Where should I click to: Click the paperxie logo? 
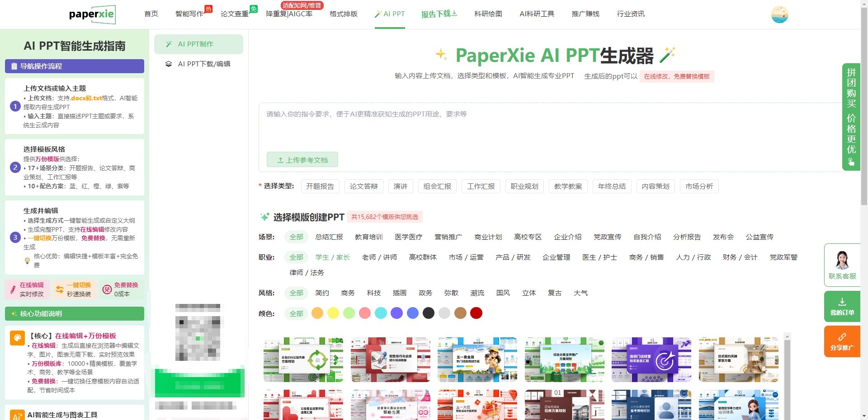pos(92,14)
